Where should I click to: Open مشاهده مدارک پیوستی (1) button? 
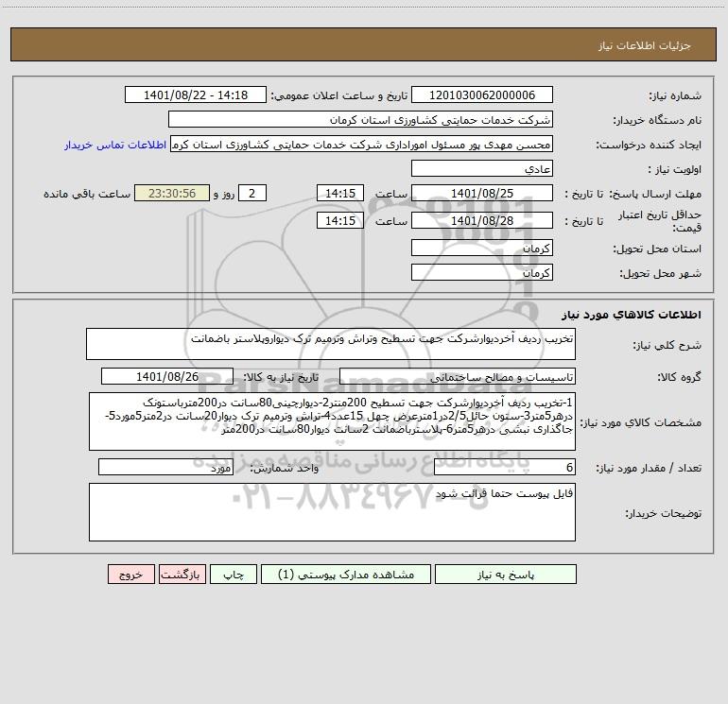point(346,574)
